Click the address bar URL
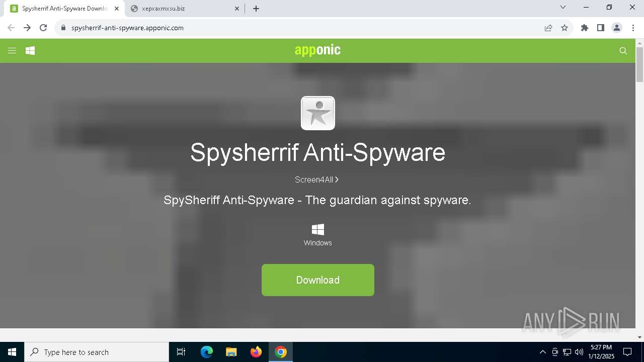644x362 pixels. click(x=127, y=28)
